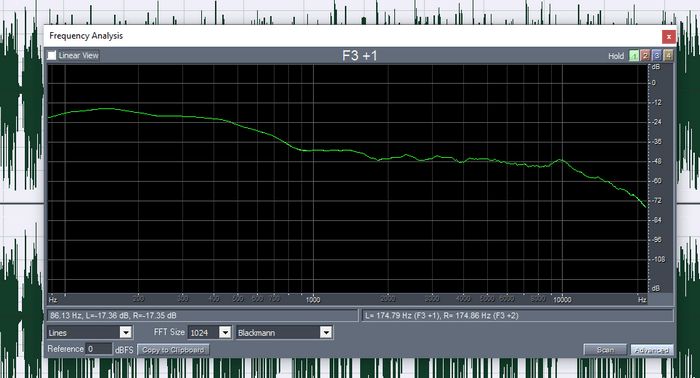
Task: Toggle Hold slot 4 yellow button
Action: 668,55
